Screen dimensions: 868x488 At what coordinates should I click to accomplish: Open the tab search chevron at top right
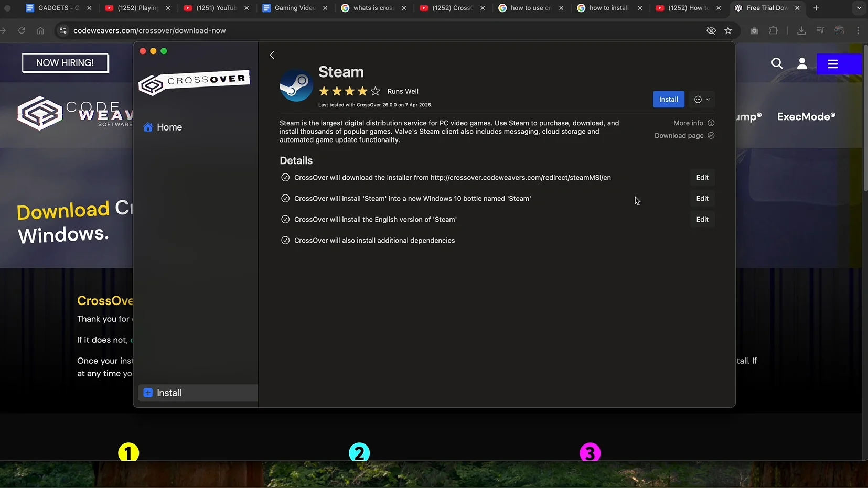(858, 8)
